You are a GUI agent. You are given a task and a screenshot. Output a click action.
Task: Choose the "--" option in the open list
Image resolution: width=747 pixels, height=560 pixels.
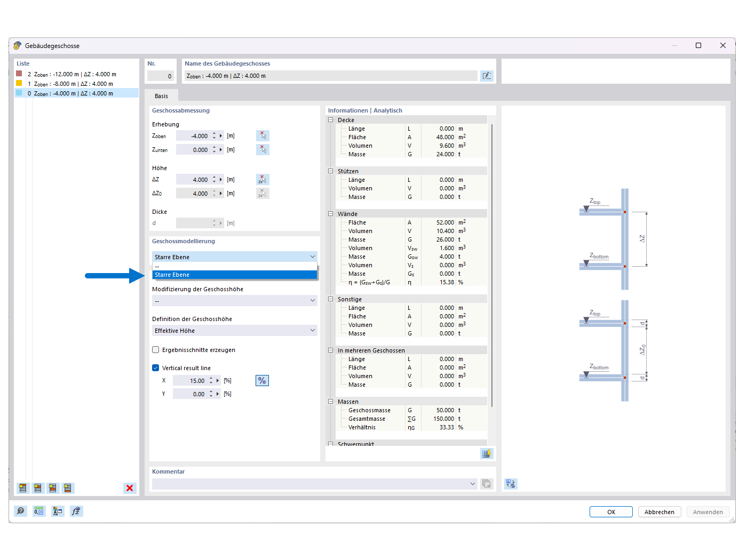235,267
